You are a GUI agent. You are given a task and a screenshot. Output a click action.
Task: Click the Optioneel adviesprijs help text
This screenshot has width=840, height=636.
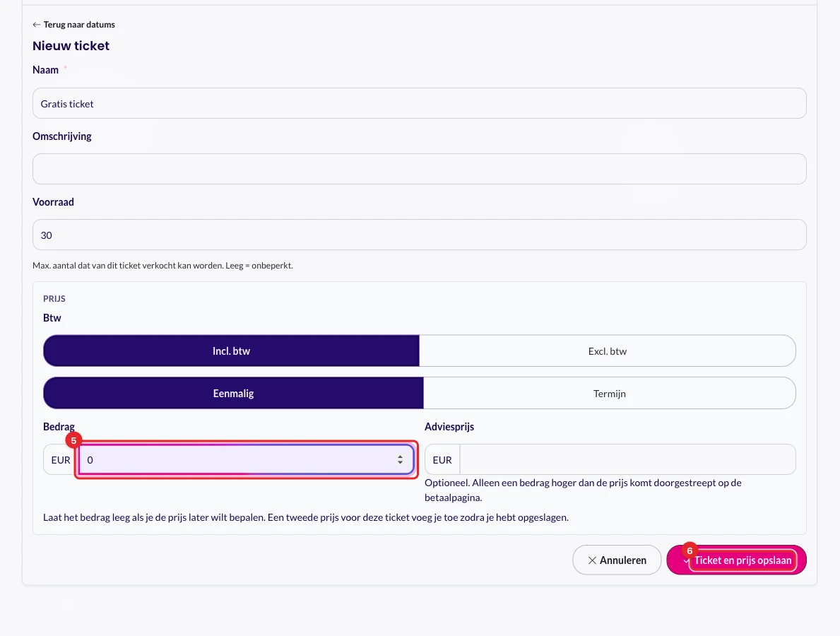coord(583,490)
